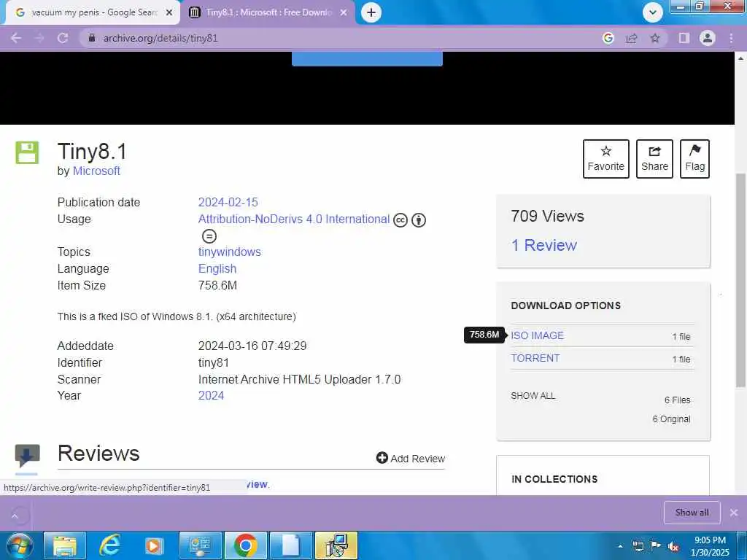Click the Favorite star button
Viewport: 747px width, 560px height.
(x=606, y=159)
